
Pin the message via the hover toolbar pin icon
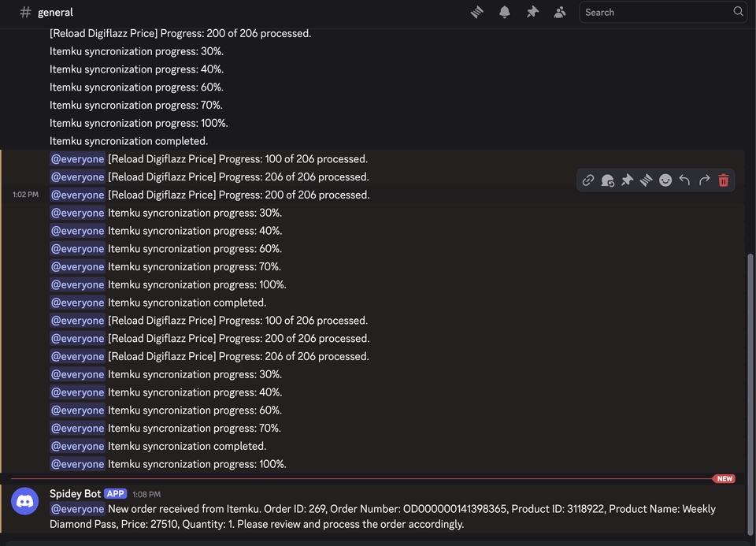click(627, 180)
